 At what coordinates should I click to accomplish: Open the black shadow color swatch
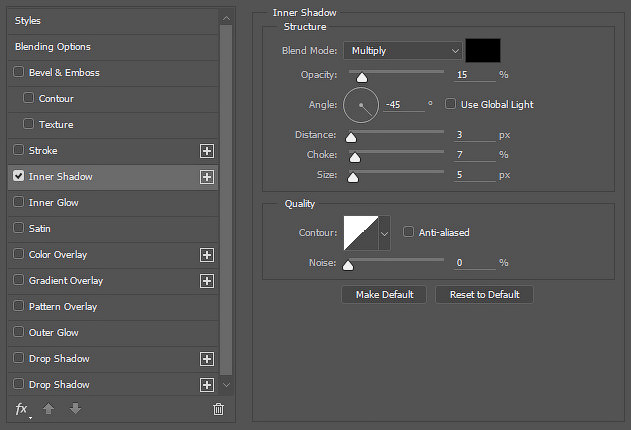[483, 50]
